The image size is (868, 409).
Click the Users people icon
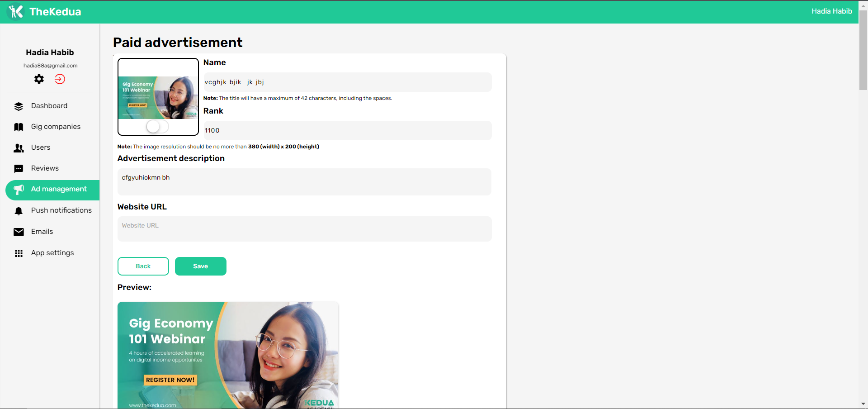pos(19,148)
